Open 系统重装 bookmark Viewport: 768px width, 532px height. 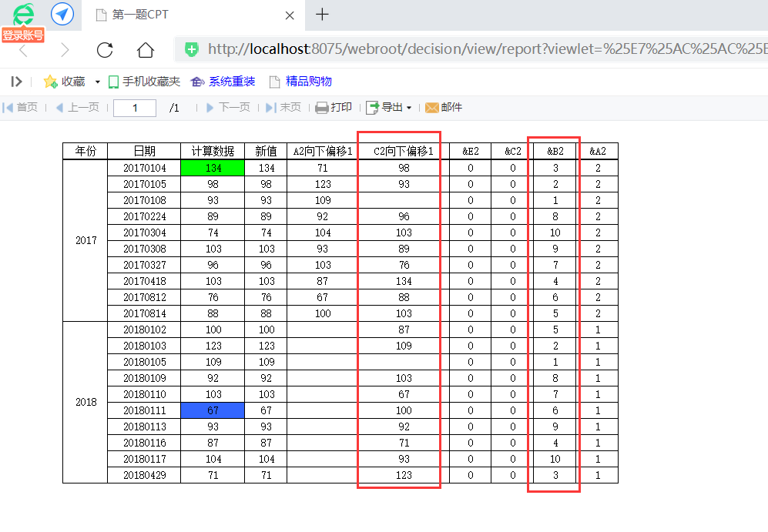click(x=223, y=82)
